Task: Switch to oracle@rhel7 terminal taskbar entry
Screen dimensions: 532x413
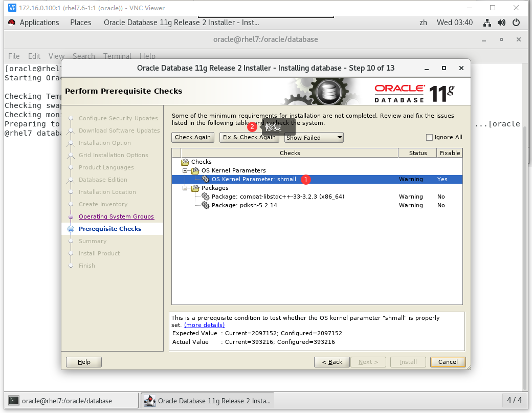Action: [x=71, y=400]
